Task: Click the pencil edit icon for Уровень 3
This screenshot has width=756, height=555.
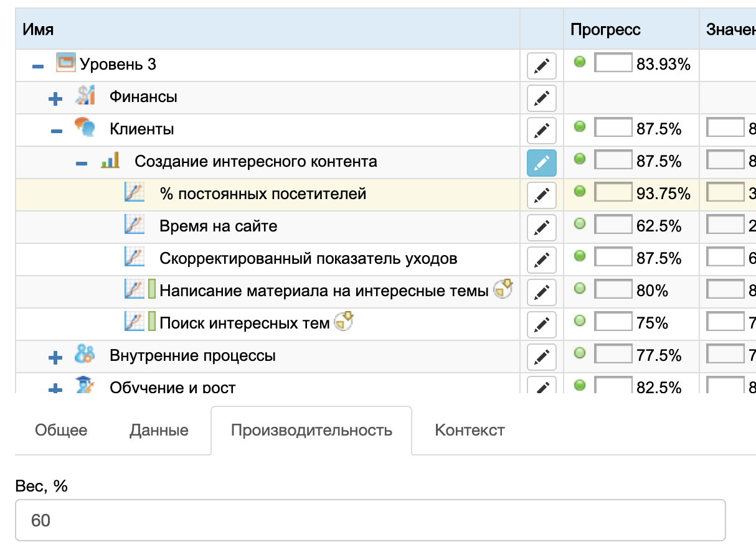Action: tap(541, 65)
